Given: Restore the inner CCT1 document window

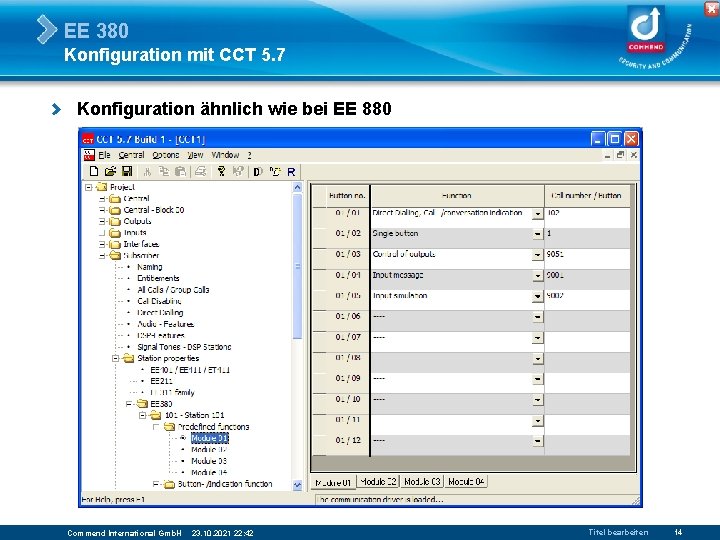Looking at the screenshot, I should (x=620, y=155).
